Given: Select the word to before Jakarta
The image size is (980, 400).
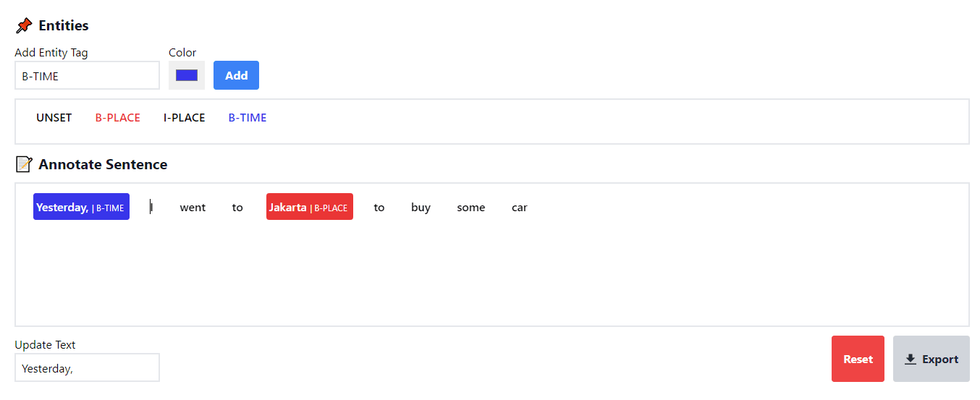Looking at the screenshot, I should click(x=237, y=208).
